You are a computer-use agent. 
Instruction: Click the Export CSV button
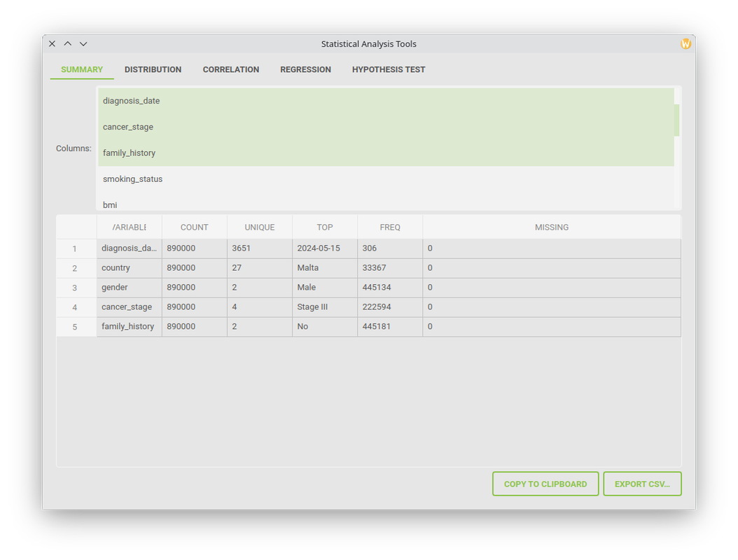643,484
